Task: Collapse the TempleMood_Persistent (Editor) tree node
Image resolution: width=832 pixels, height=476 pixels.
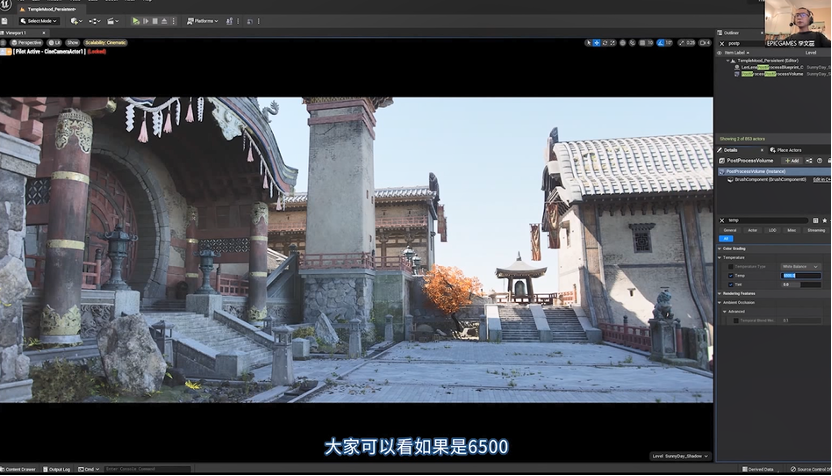Action: pos(729,60)
